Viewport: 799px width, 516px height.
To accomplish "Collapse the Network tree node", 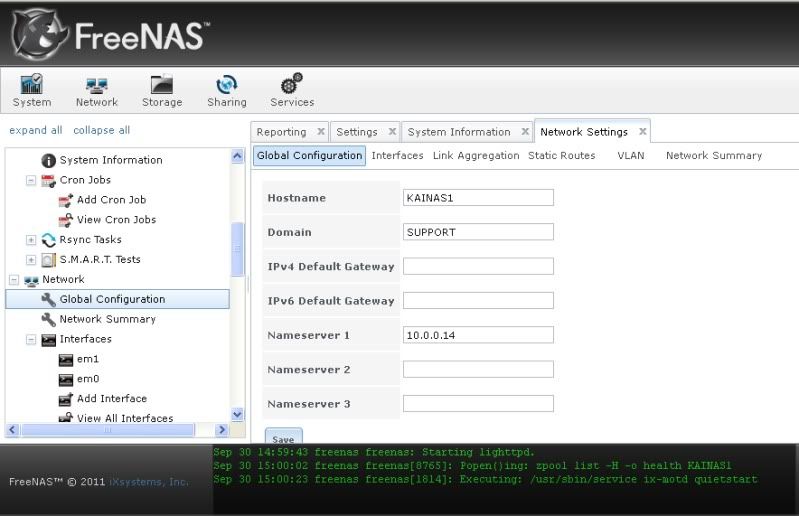I will click(x=14, y=280).
